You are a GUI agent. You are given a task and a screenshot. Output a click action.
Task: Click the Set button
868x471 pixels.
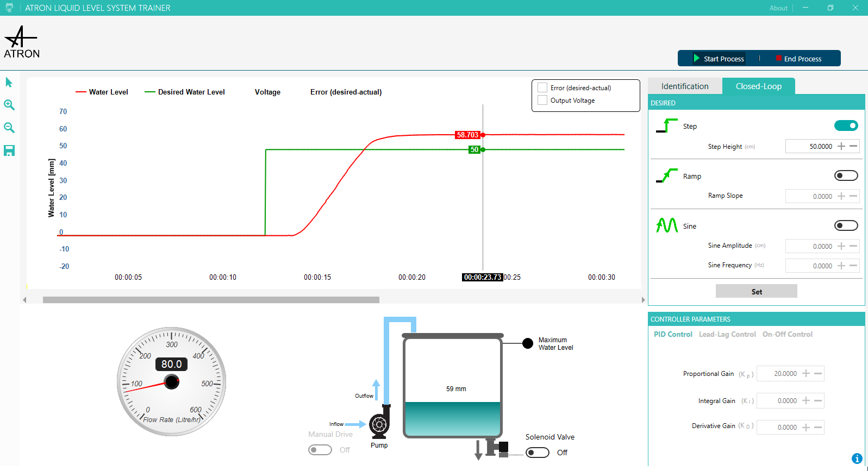click(x=757, y=291)
